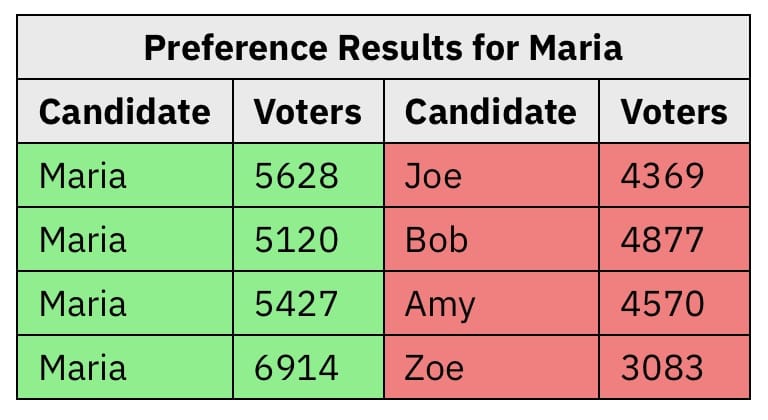
Task: Click the red Zoe candidate cell
Action: (x=491, y=368)
